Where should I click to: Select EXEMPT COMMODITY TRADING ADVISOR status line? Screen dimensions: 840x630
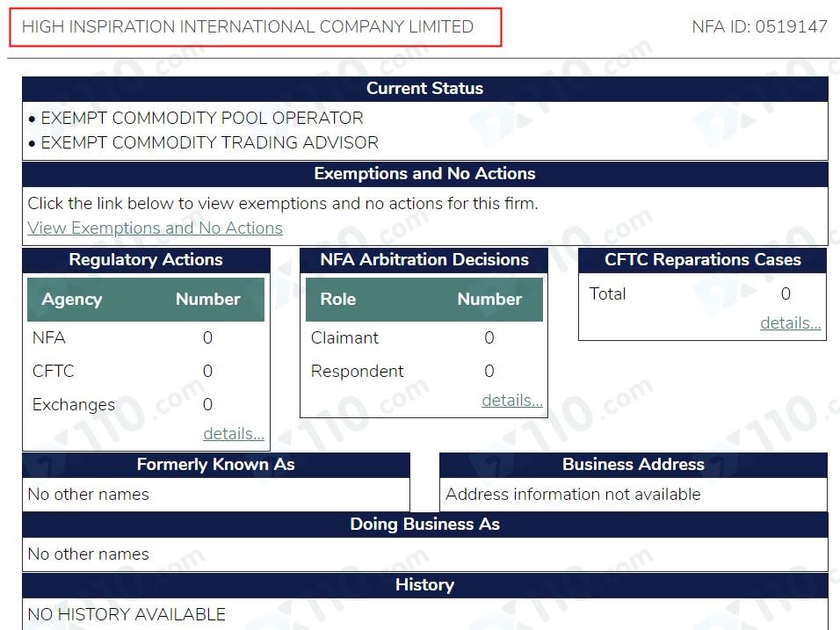click(x=209, y=142)
